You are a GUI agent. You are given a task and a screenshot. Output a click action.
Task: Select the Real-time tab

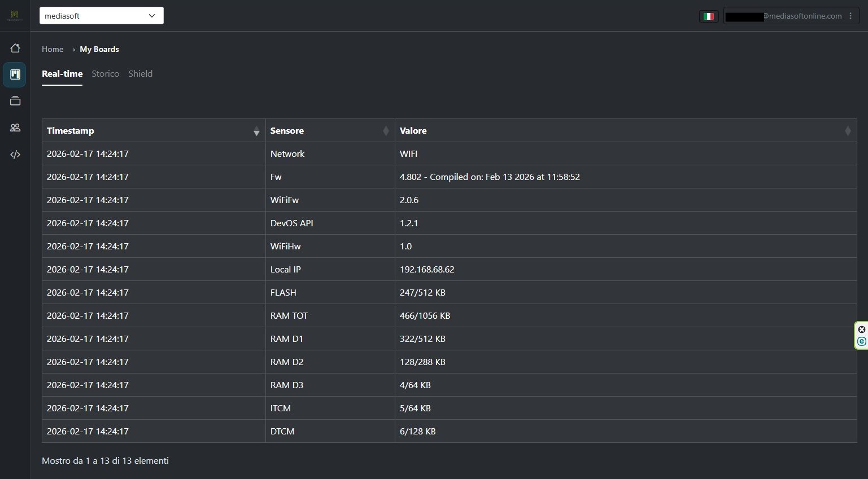pyautogui.click(x=62, y=74)
